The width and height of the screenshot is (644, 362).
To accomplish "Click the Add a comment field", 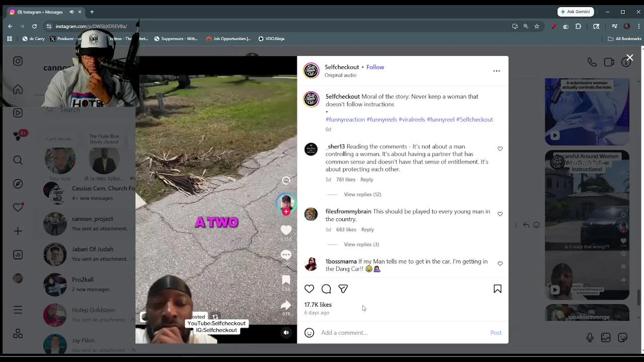I will (x=403, y=332).
